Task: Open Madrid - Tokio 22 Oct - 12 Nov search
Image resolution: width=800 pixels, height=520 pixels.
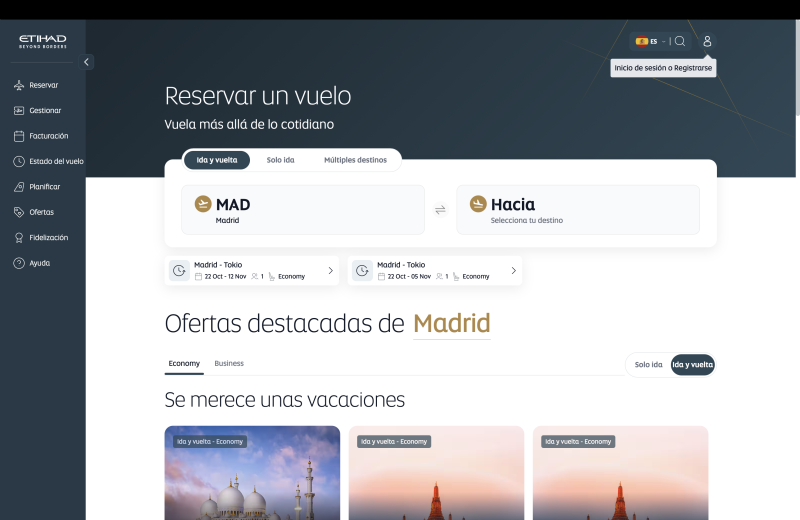Action: (251, 270)
